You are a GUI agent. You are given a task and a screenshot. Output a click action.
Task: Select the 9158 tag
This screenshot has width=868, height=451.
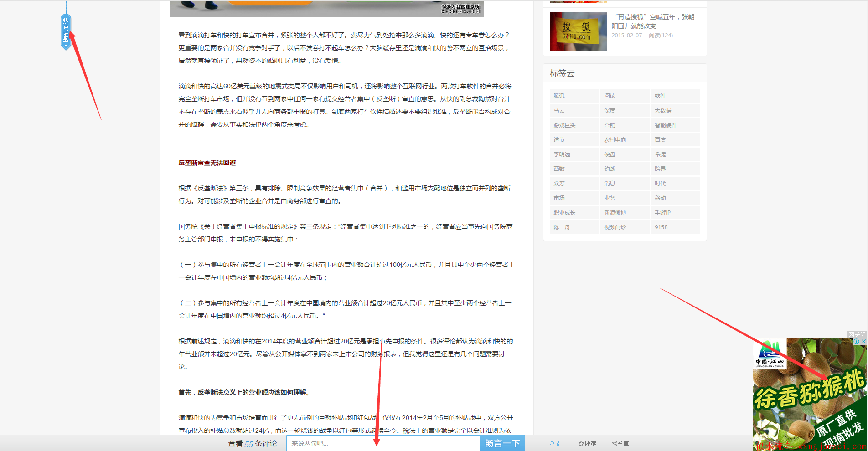pyautogui.click(x=676, y=227)
